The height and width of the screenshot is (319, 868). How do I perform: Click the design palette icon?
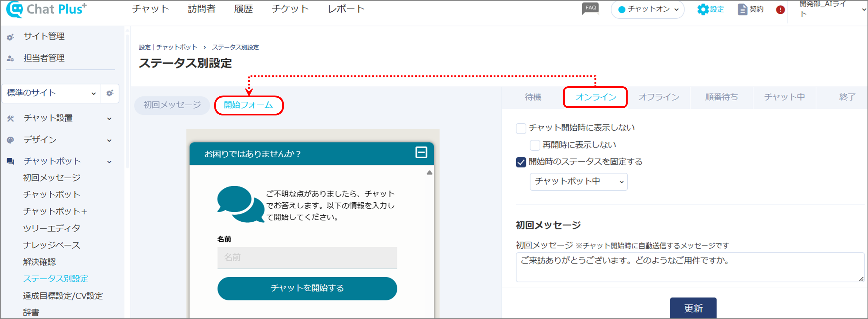point(10,140)
